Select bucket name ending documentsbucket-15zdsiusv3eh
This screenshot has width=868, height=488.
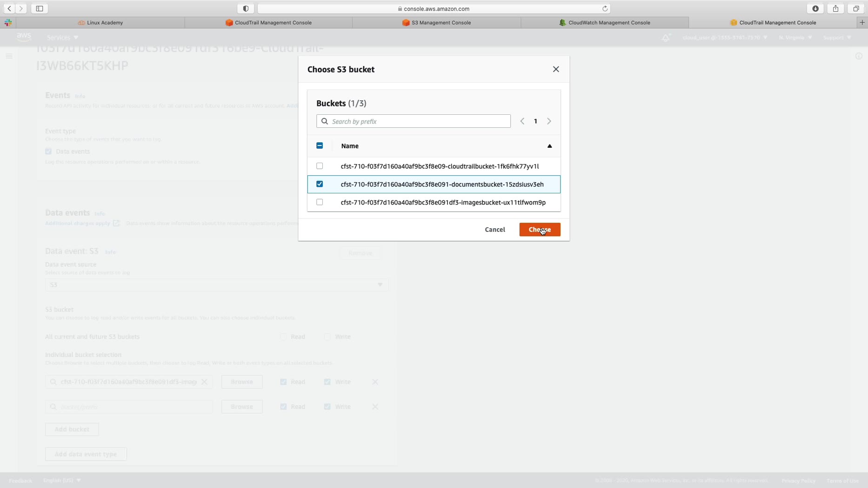pyautogui.click(x=442, y=185)
